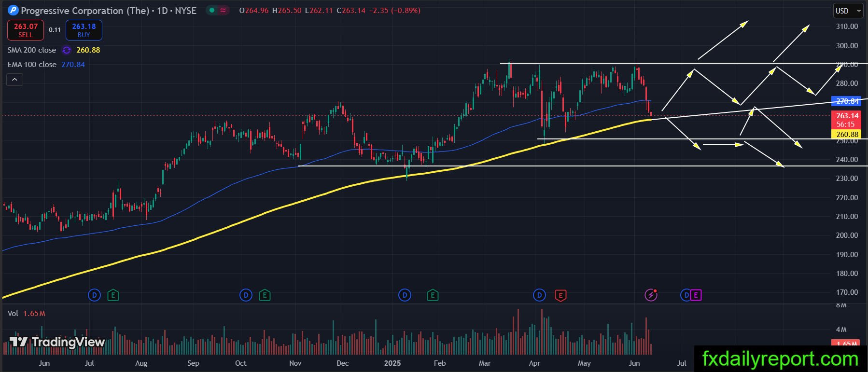Click the market status indicator pill

pyautogui.click(x=218, y=10)
